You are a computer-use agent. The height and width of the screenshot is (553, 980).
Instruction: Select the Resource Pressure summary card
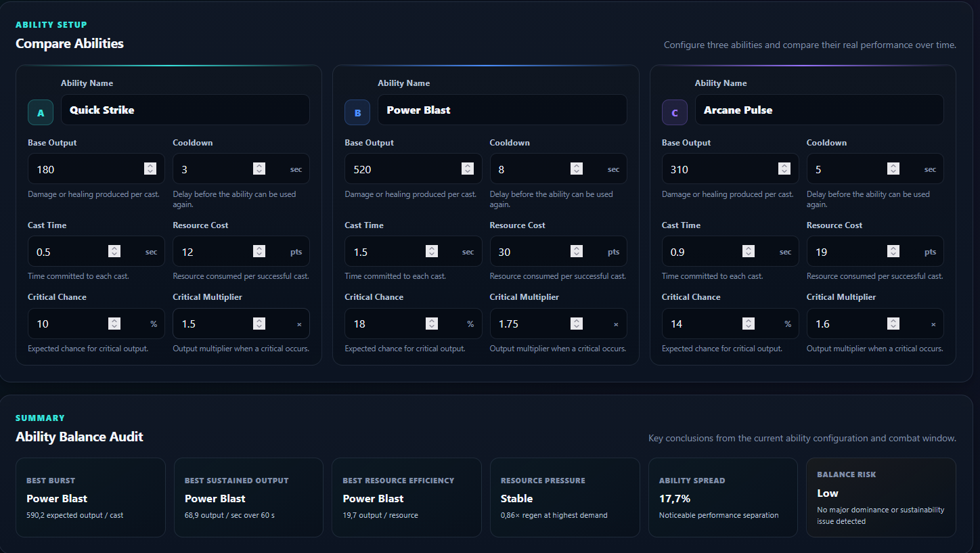pyautogui.click(x=565, y=497)
